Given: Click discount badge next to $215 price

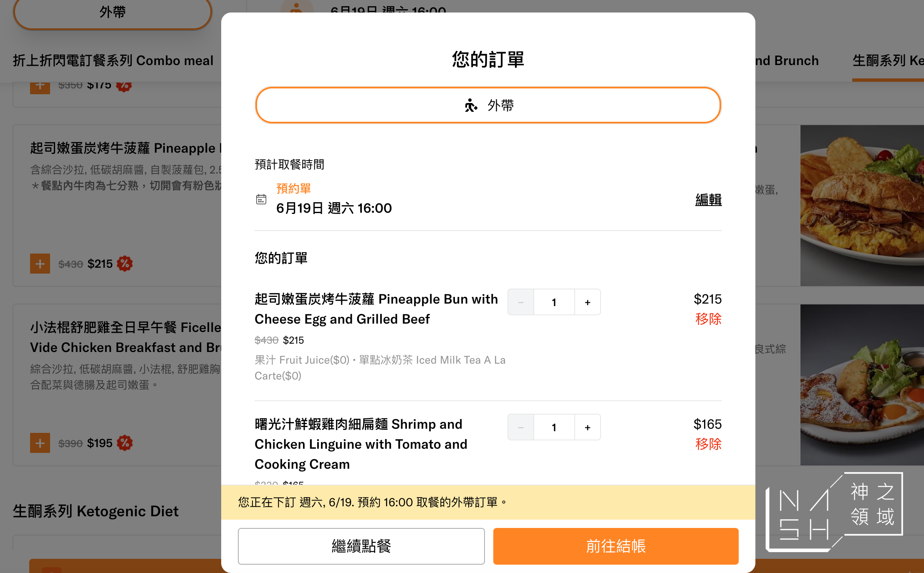Looking at the screenshot, I should (x=124, y=264).
